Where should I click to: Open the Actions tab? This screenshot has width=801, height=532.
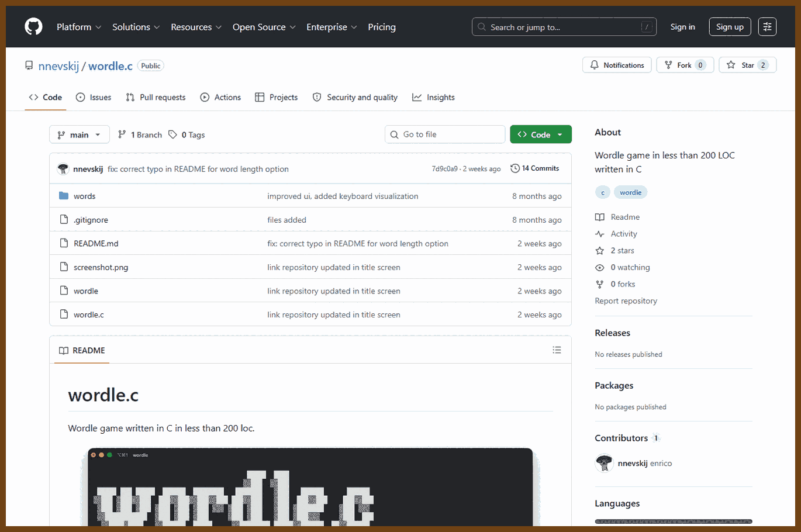(x=220, y=97)
